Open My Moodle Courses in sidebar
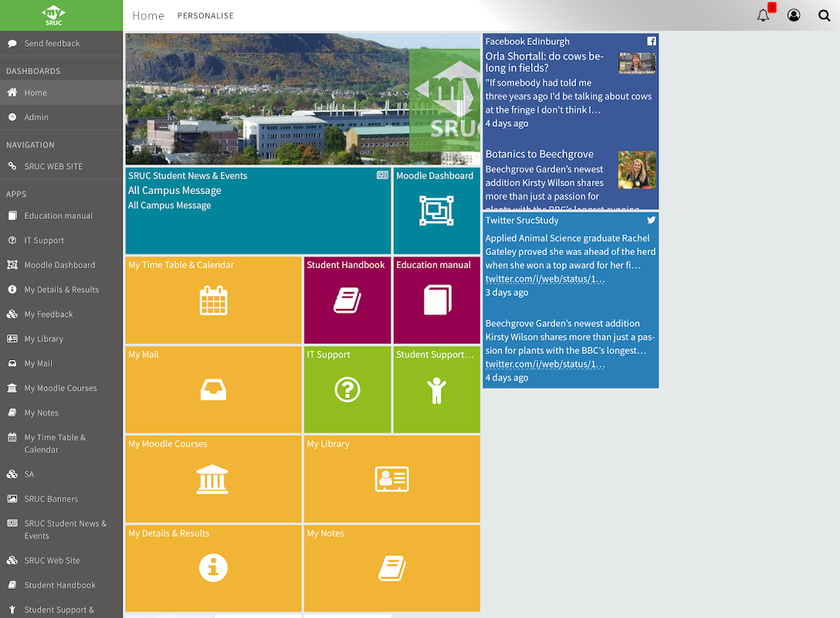The image size is (840, 618). coord(61,388)
